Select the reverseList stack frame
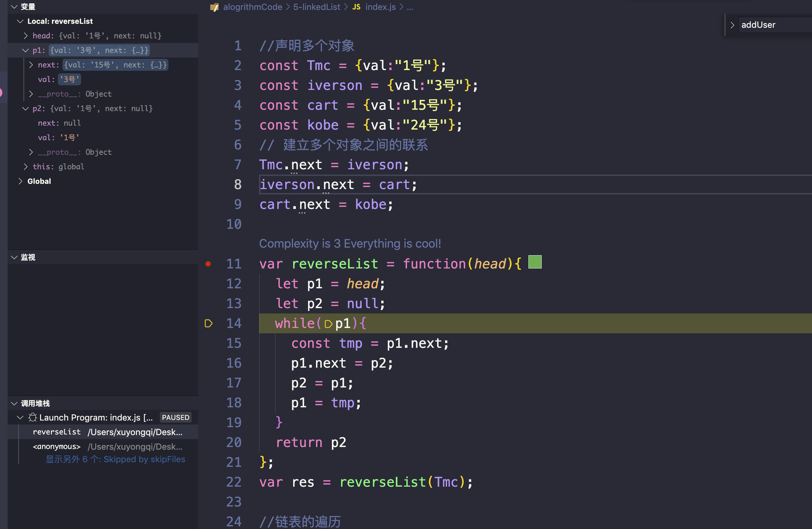 (x=103, y=432)
